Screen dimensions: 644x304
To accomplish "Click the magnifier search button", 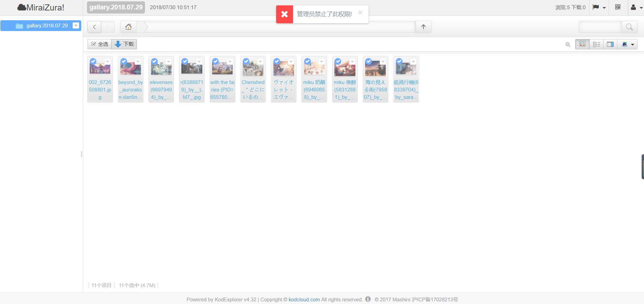I will click(x=629, y=27).
